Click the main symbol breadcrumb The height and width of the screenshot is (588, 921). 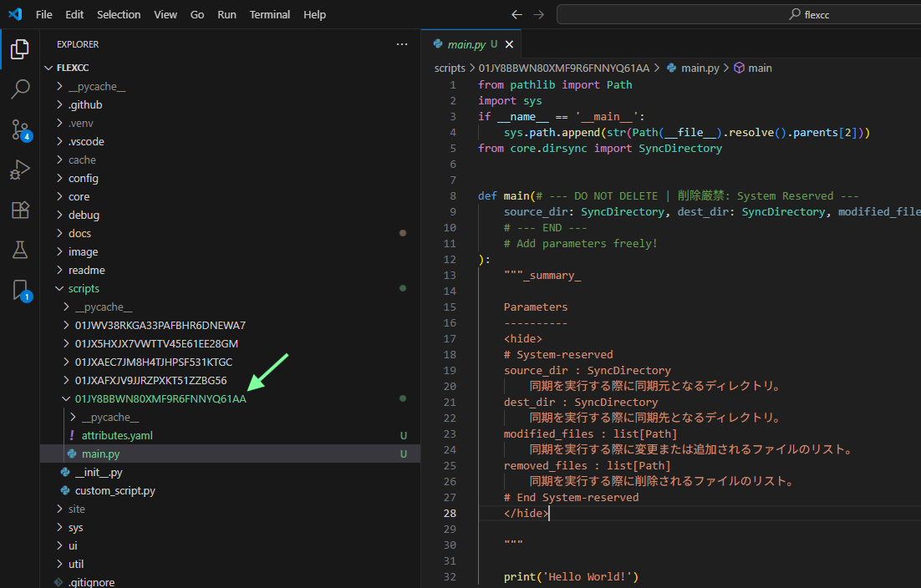pos(760,68)
